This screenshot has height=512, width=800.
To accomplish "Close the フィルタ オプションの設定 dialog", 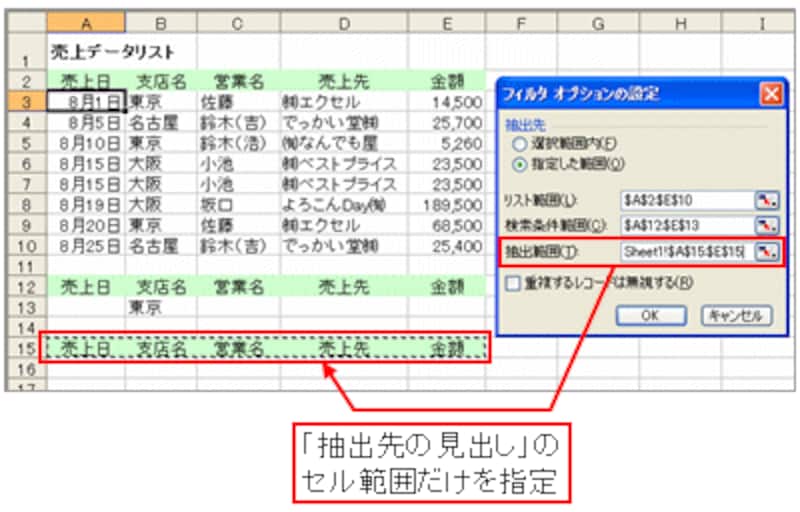I will coord(770,95).
